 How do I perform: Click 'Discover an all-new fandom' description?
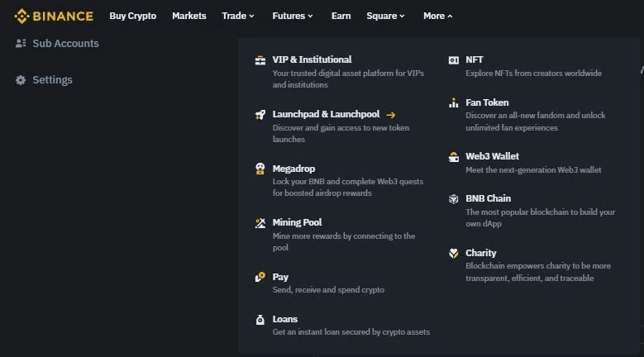click(x=535, y=121)
